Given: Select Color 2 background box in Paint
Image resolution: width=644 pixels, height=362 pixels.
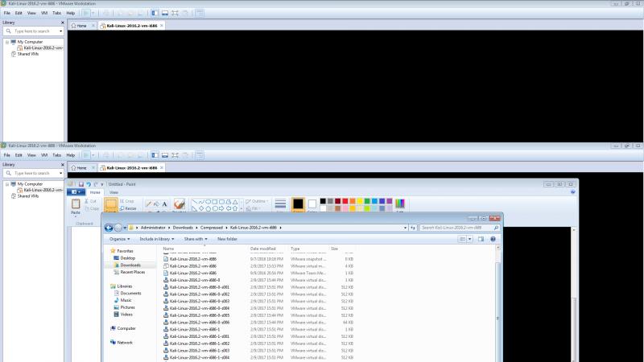Looking at the screenshot, I should (312, 204).
